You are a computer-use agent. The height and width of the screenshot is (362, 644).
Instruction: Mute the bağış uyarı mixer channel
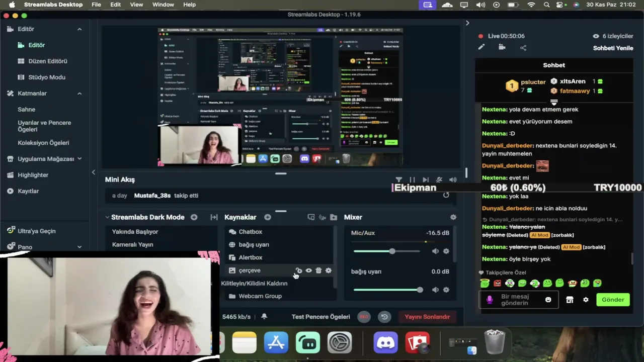(x=435, y=290)
